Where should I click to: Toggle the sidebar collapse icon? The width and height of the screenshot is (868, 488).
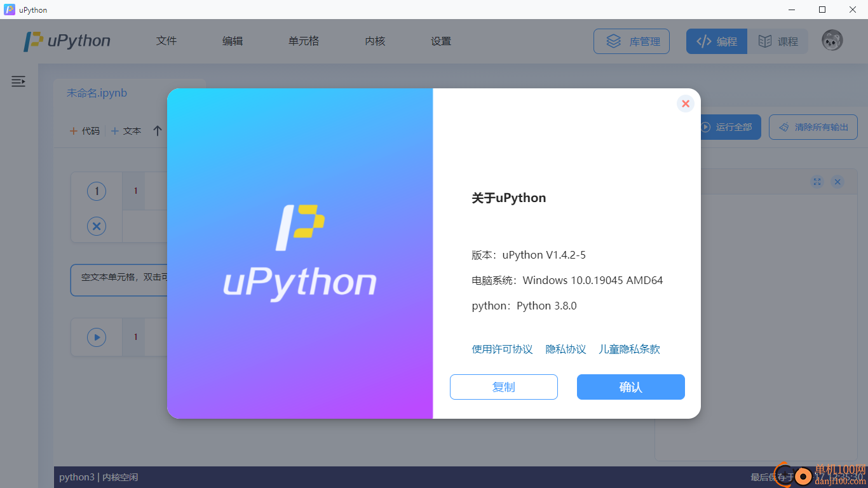18,81
